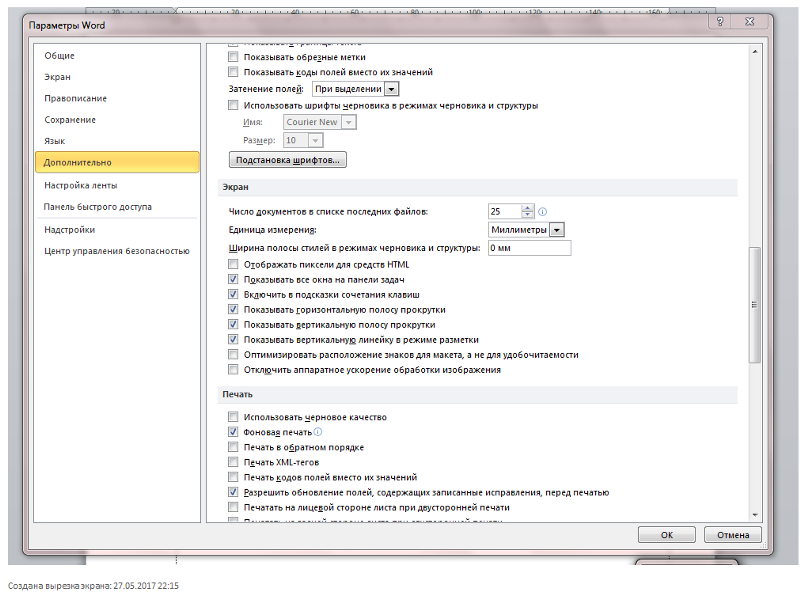Click the Печать section heading
The width and height of the screenshot is (800, 612).
coord(237,394)
